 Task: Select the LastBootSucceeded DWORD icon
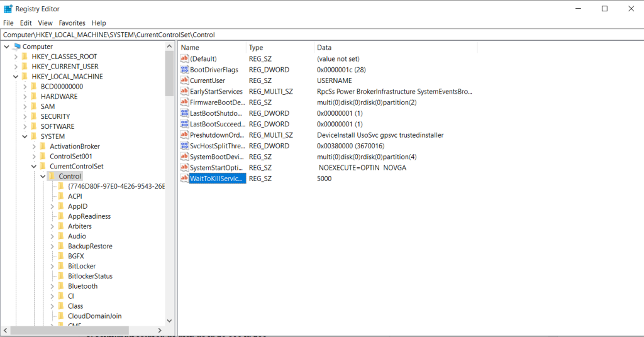click(184, 124)
